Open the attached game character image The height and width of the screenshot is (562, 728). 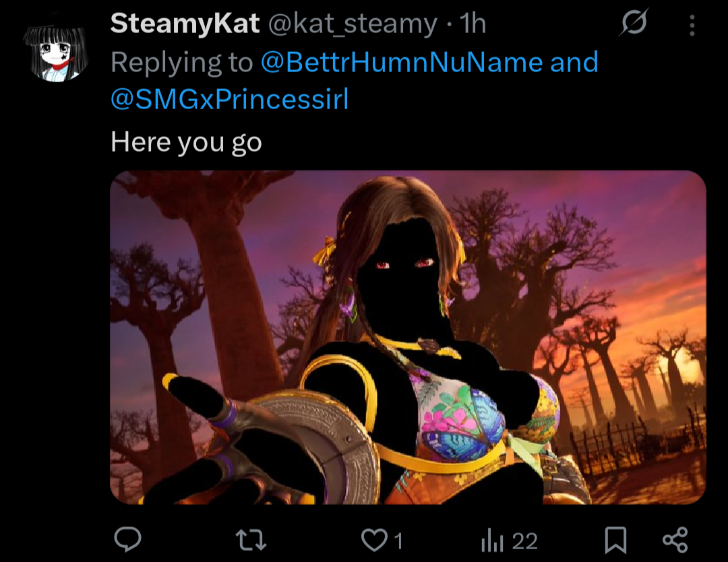(x=408, y=337)
